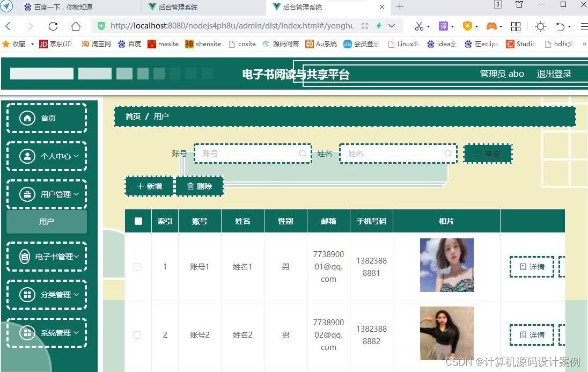Viewport: 588px width, 372px height.
Task: Click the person icon for 个人中心
Action: click(27, 156)
